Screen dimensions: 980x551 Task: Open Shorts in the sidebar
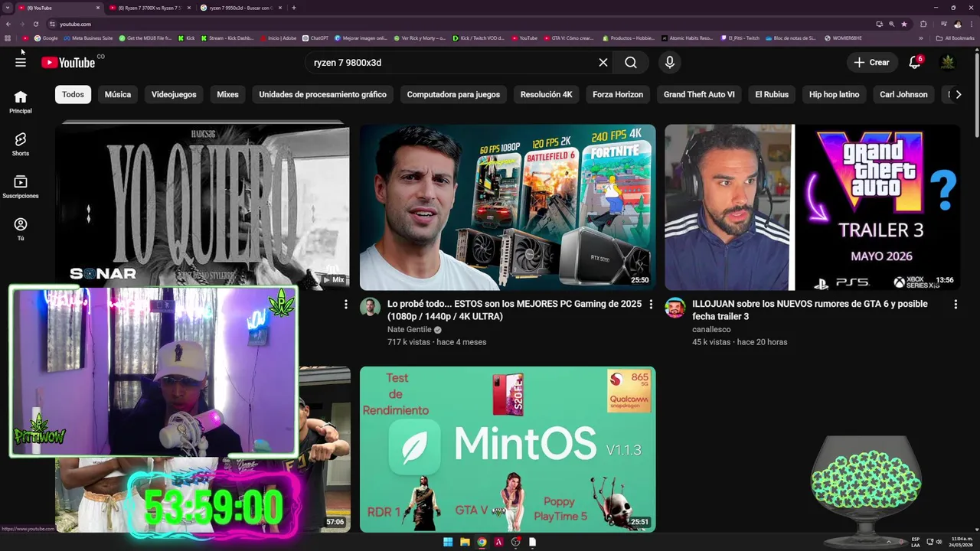(21, 144)
